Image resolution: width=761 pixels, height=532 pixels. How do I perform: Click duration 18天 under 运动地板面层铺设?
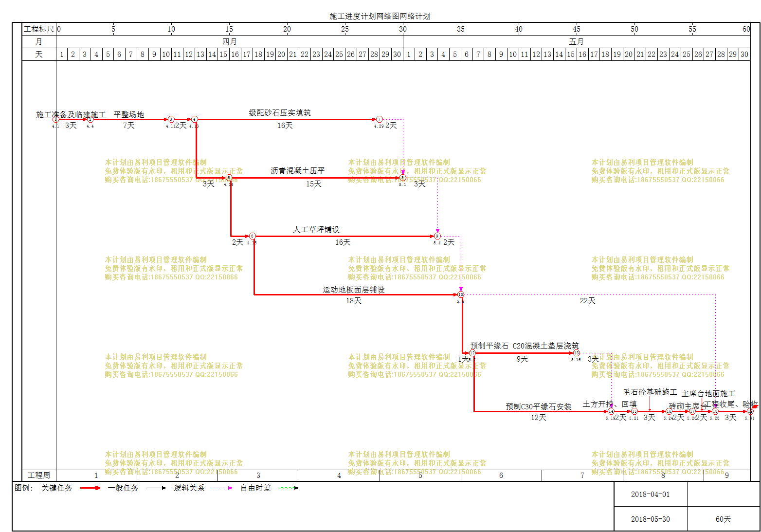pos(354,301)
